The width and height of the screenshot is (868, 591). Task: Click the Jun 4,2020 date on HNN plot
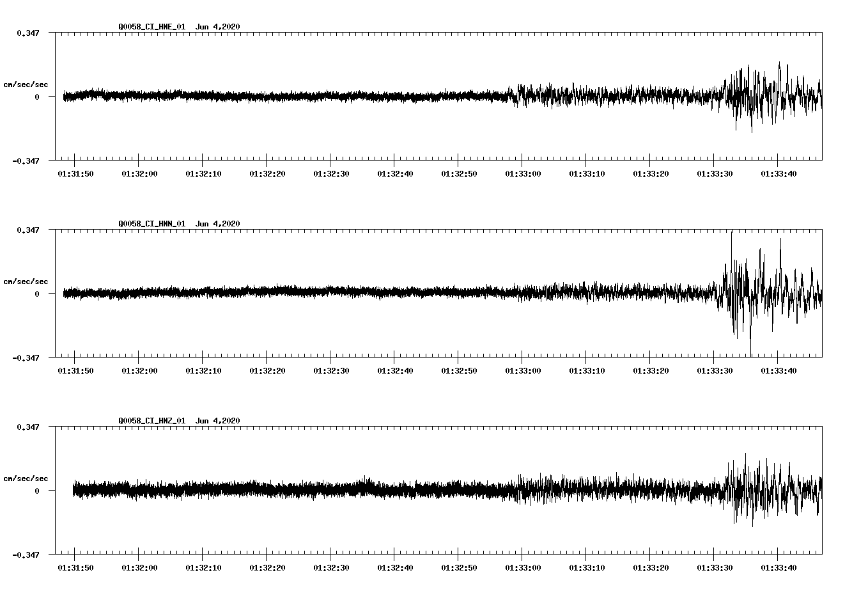point(217,224)
